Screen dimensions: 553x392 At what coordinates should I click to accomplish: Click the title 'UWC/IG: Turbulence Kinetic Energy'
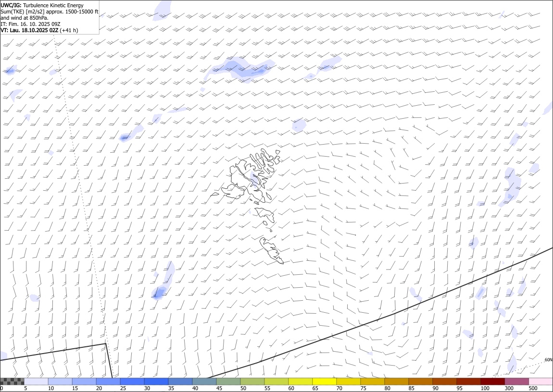42,5
